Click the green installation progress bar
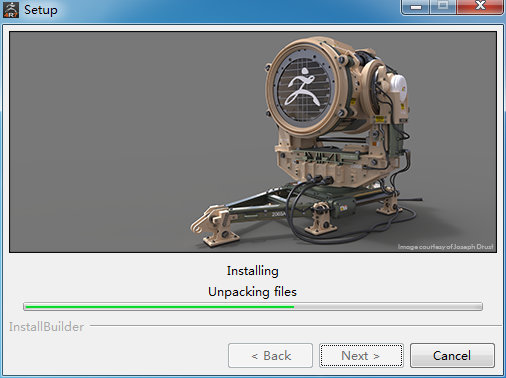 coord(159,307)
